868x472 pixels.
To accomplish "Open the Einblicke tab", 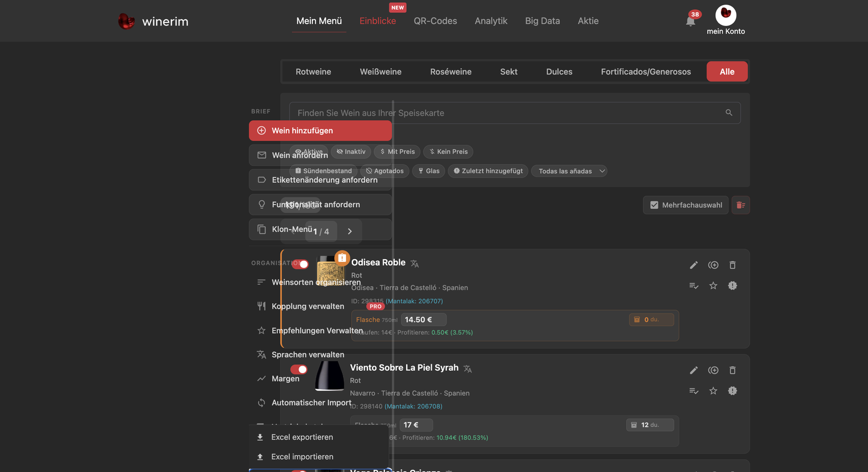I will coord(378,21).
